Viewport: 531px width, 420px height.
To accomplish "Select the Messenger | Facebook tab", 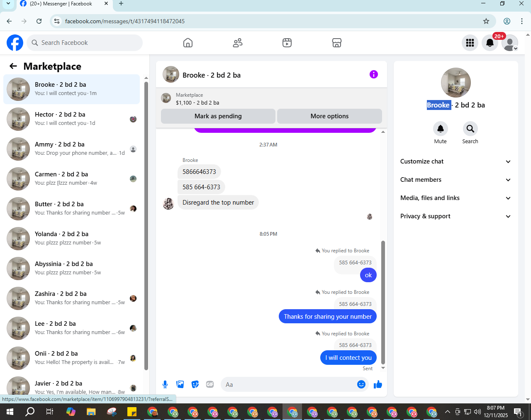I will [64, 4].
